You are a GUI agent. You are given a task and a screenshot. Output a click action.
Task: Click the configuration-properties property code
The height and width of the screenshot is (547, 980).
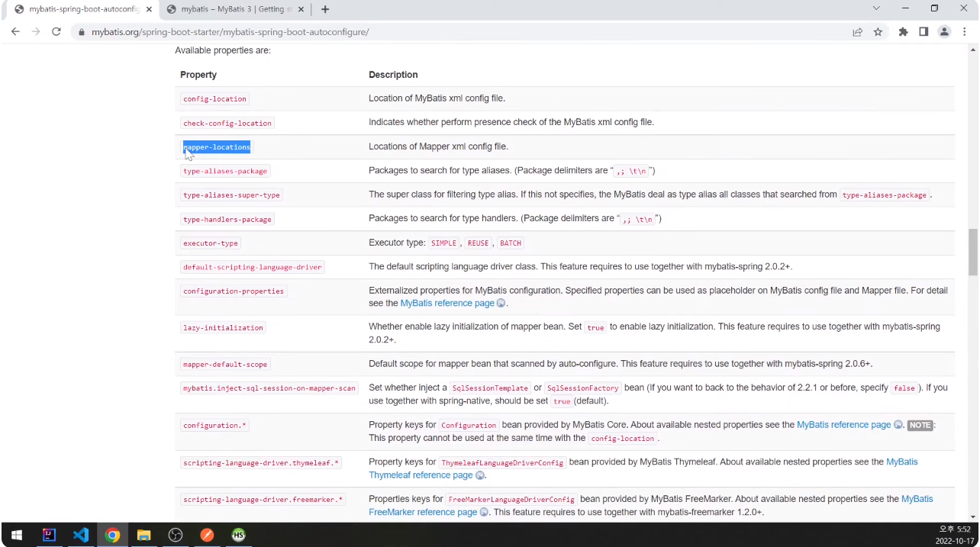(234, 291)
